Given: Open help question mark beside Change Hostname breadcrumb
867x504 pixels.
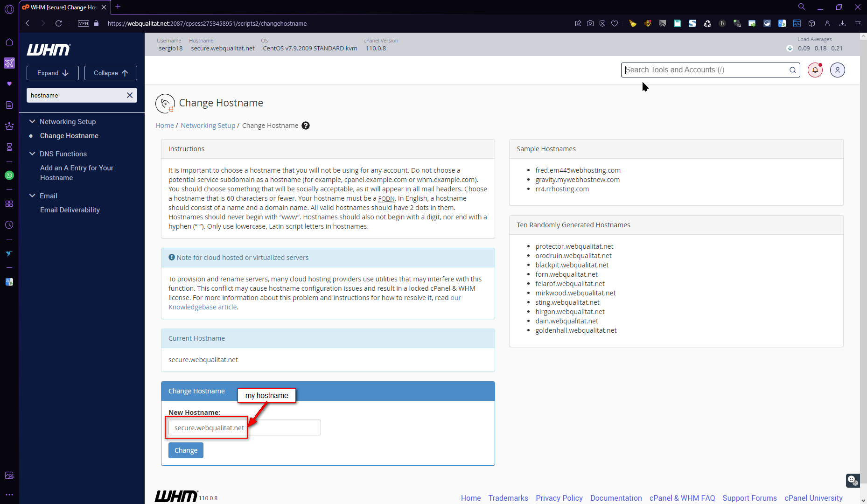Looking at the screenshot, I should (x=306, y=126).
